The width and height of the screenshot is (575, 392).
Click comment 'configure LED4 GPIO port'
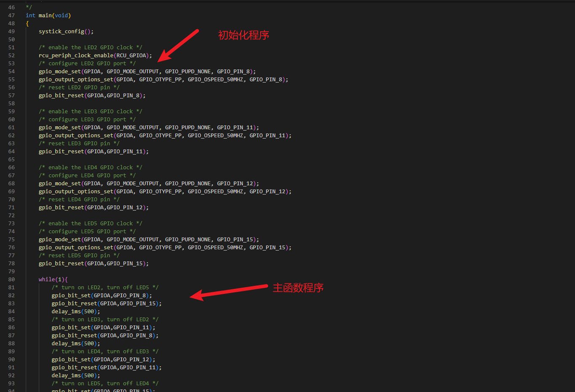click(x=87, y=176)
